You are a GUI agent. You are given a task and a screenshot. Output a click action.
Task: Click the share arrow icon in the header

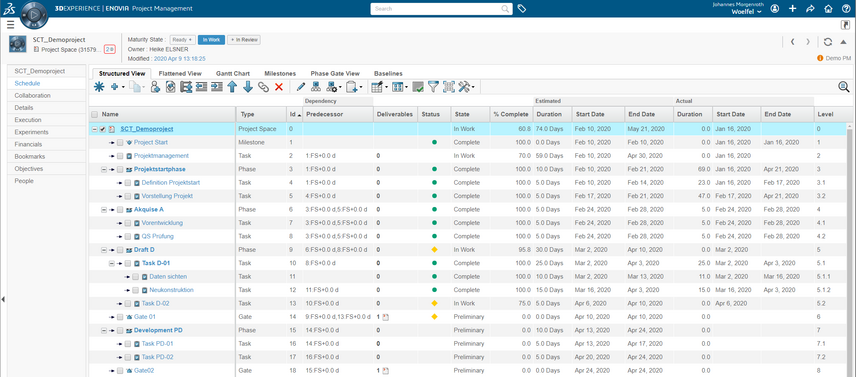coord(810,9)
